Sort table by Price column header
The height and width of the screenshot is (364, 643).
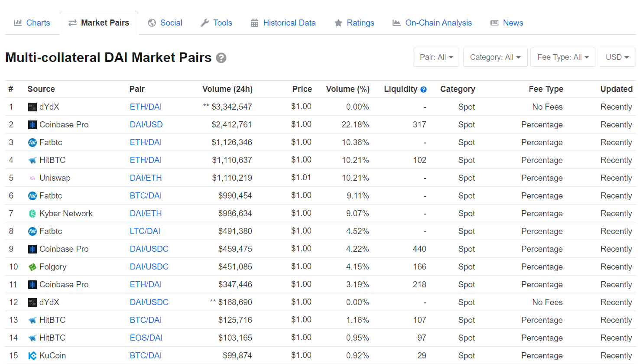[302, 89]
